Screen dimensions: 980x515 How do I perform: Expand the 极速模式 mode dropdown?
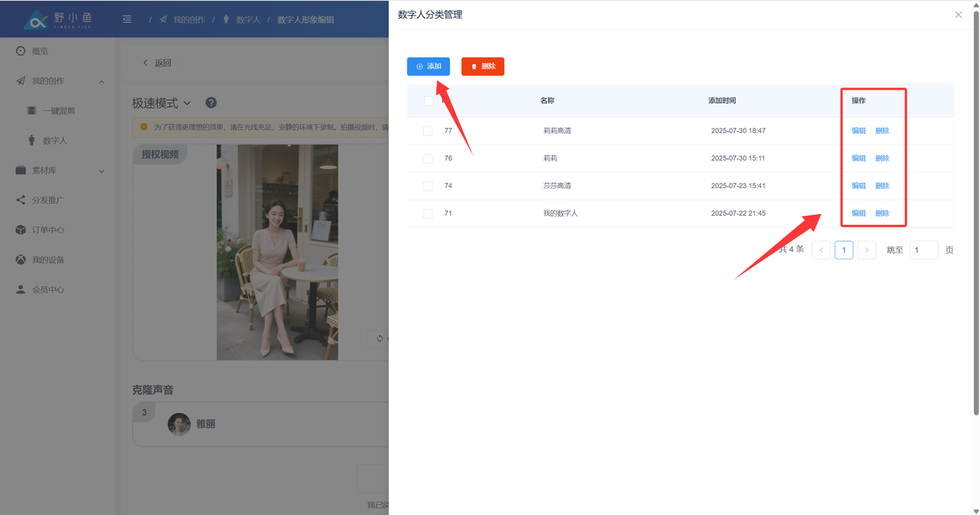click(x=162, y=103)
